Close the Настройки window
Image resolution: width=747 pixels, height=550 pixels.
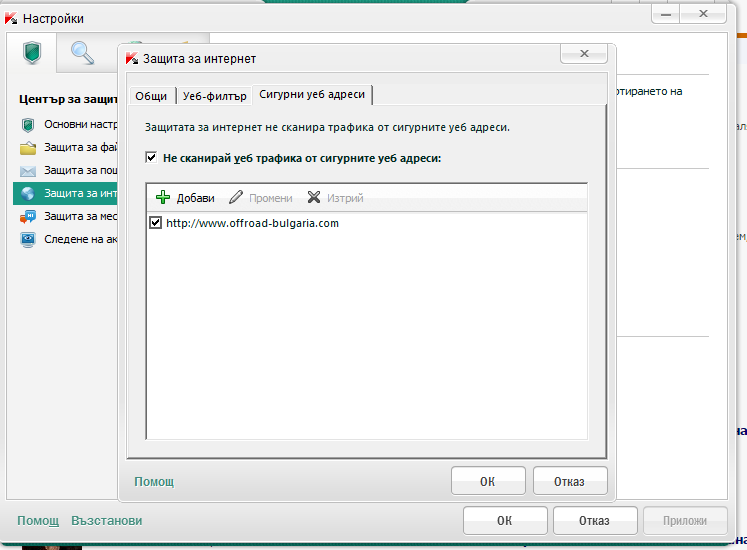tap(703, 14)
